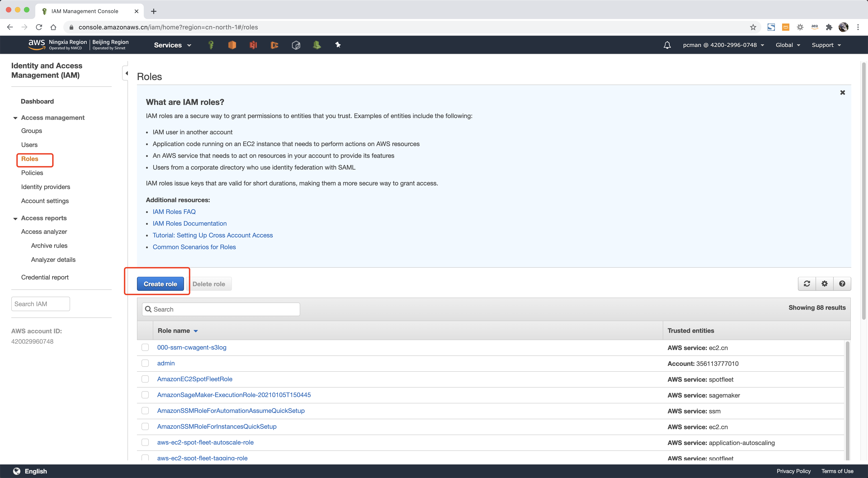
Task: Open the EC2 orange cube shortcut
Action: pos(232,45)
